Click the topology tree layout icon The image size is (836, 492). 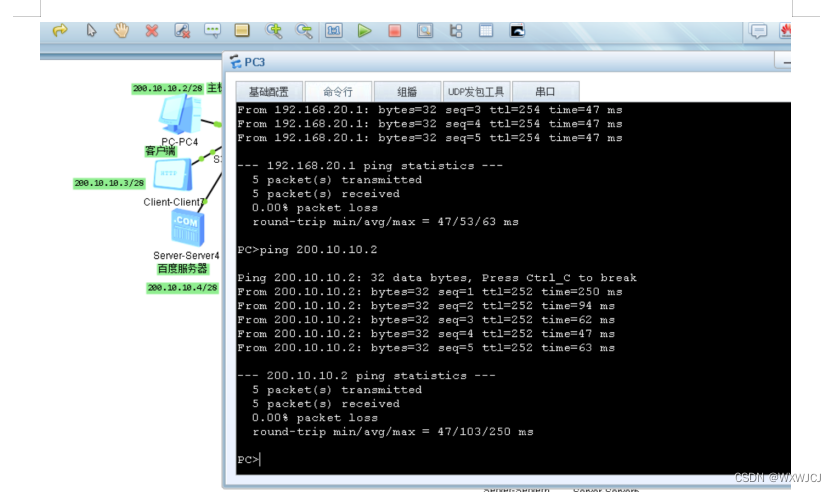pos(456,31)
